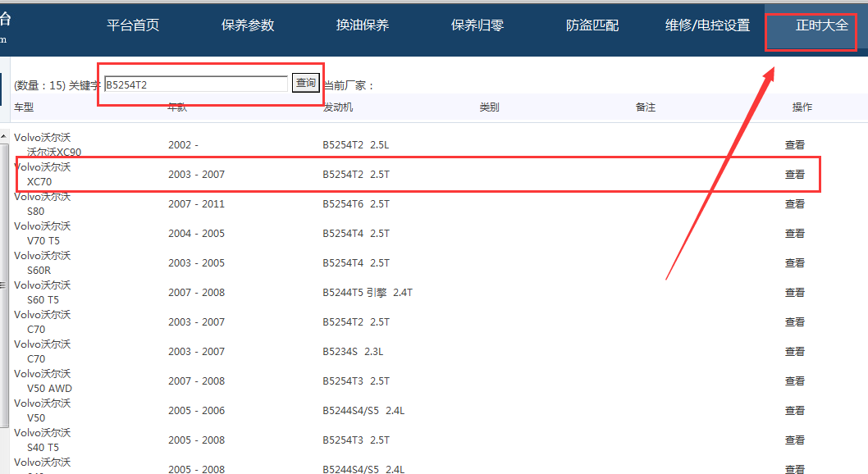Screen dimensions: 868x474
Task: Open the 平台首页 menu
Action: [133, 25]
